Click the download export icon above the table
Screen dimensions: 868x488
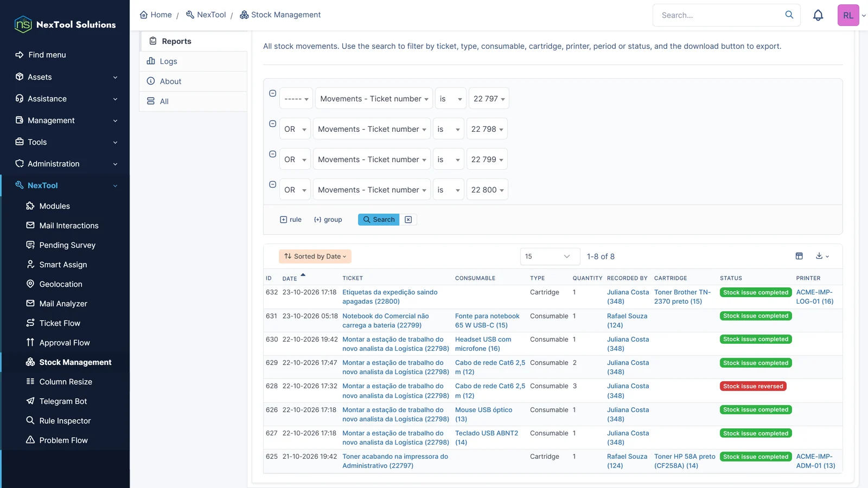pos(822,256)
